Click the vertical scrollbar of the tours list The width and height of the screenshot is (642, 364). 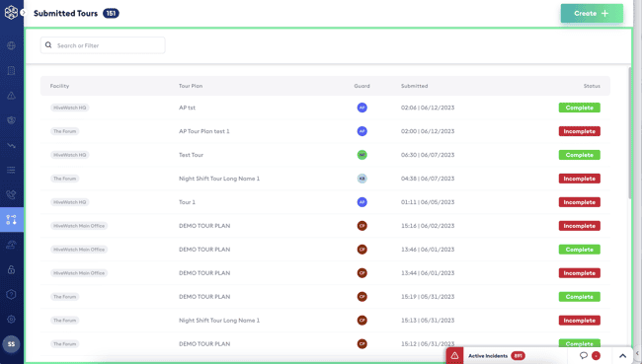pos(630,133)
